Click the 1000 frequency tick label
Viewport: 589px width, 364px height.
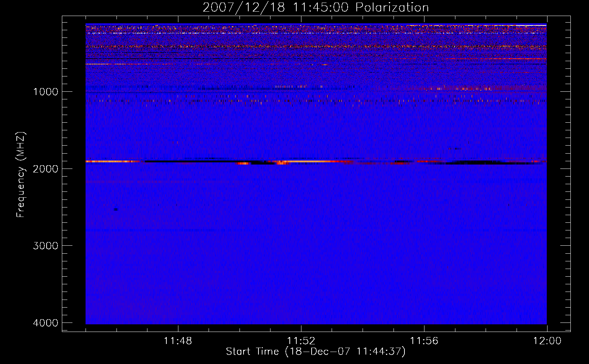[x=46, y=91]
